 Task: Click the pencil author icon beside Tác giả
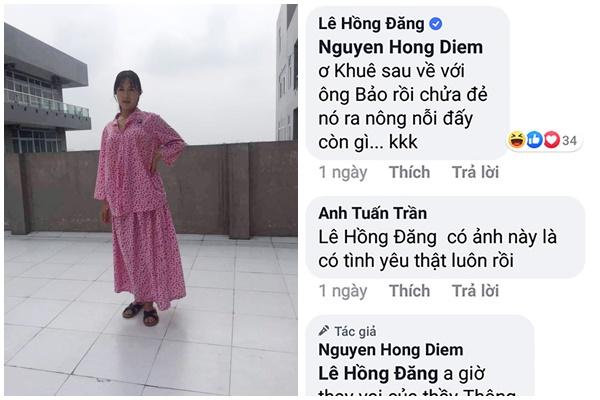(324, 330)
